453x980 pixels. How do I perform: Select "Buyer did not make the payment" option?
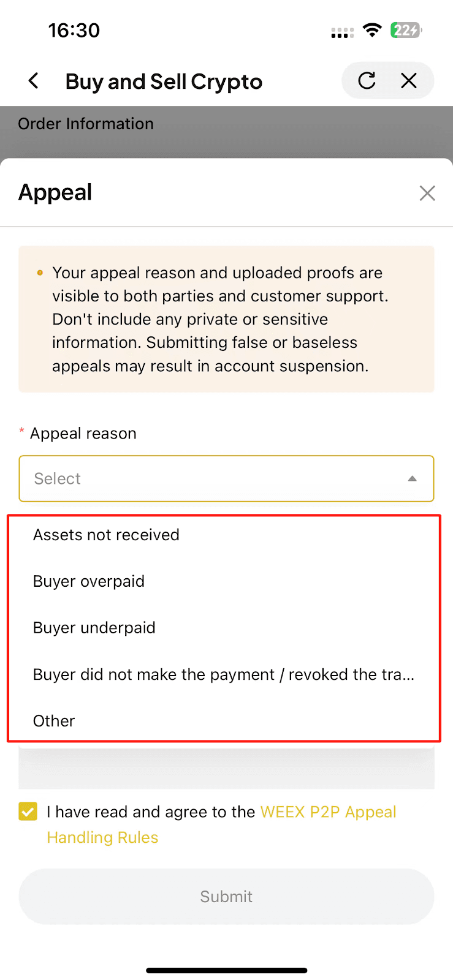(224, 674)
